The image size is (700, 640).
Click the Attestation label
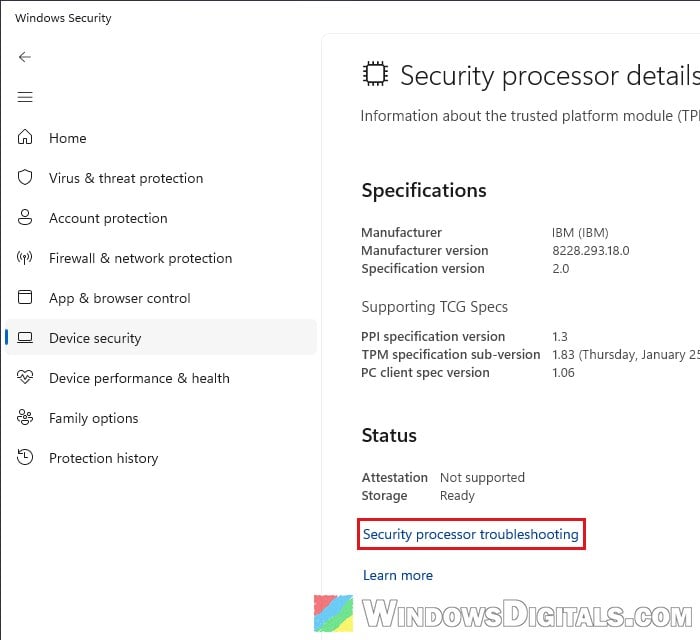[x=395, y=478]
